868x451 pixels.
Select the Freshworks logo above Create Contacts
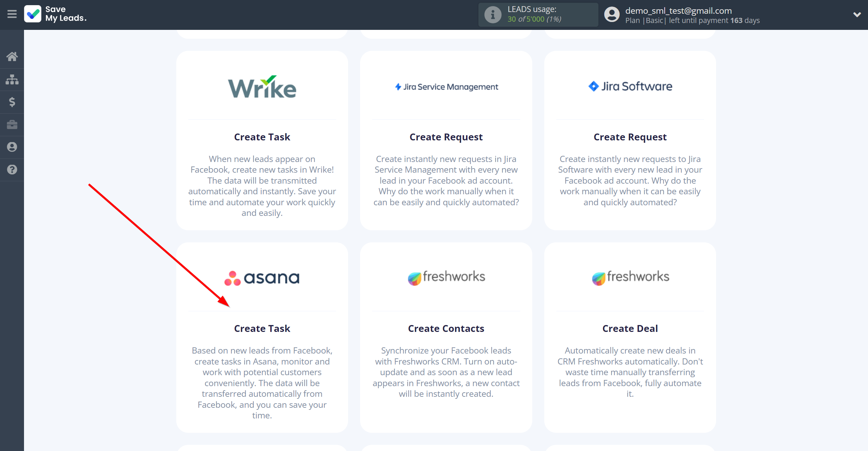[446, 277]
